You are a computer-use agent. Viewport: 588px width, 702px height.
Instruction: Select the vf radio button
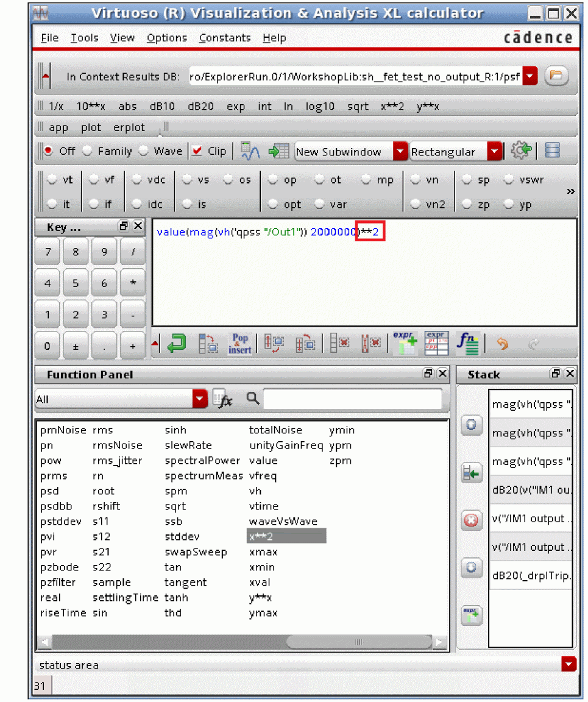tap(94, 180)
